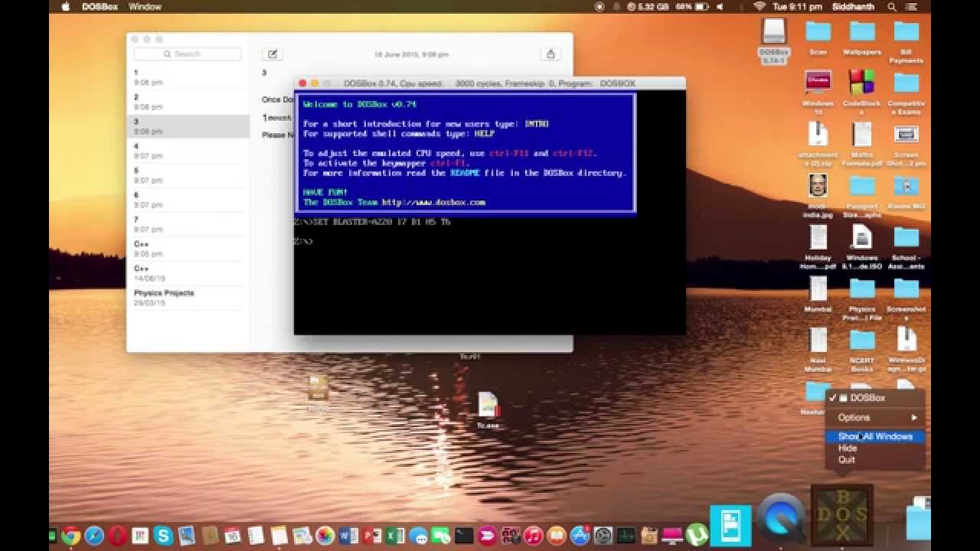
Task: Open uTorrent from the dock
Action: pyautogui.click(x=696, y=536)
